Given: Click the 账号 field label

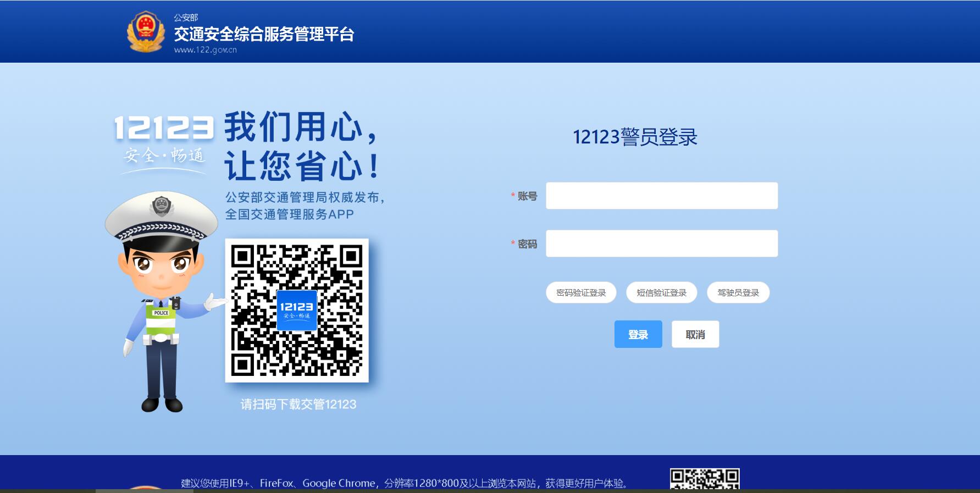Looking at the screenshot, I should point(527,196).
